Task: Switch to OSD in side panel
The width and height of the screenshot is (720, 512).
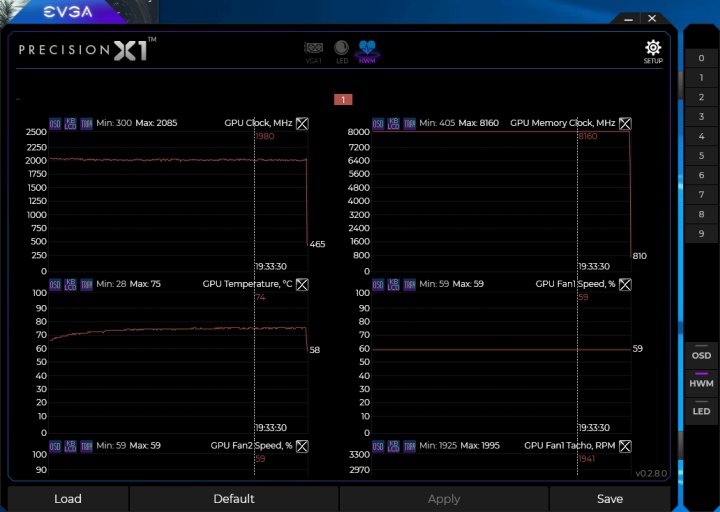Action: (x=701, y=354)
